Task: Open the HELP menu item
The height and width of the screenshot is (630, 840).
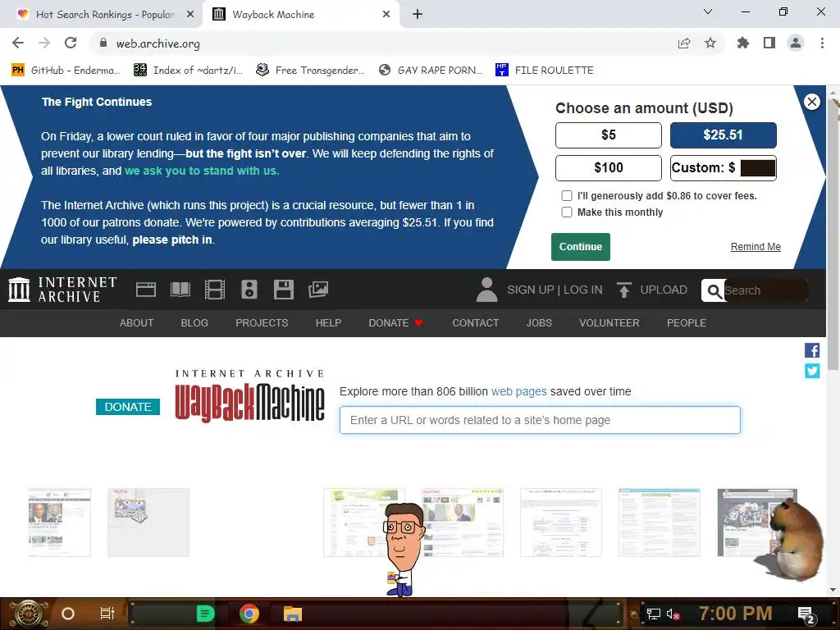Action: pyautogui.click(x=328, y=323)
